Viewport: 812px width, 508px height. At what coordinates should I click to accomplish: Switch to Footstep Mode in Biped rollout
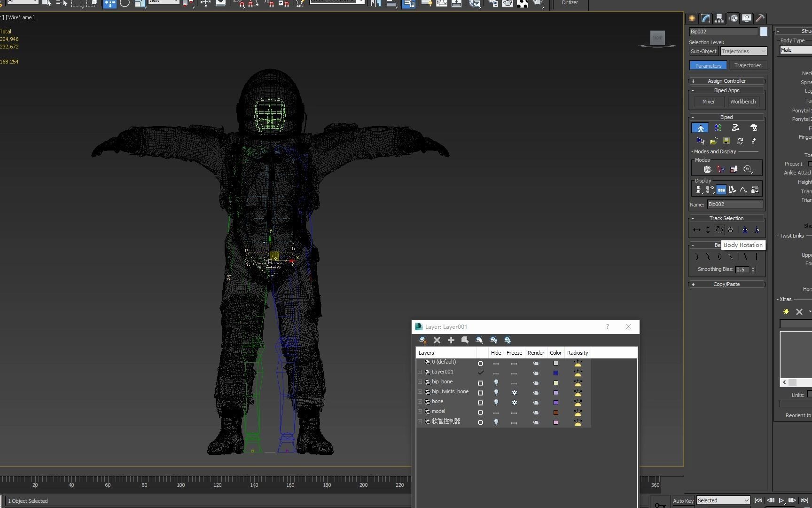[x=718, y=128]
